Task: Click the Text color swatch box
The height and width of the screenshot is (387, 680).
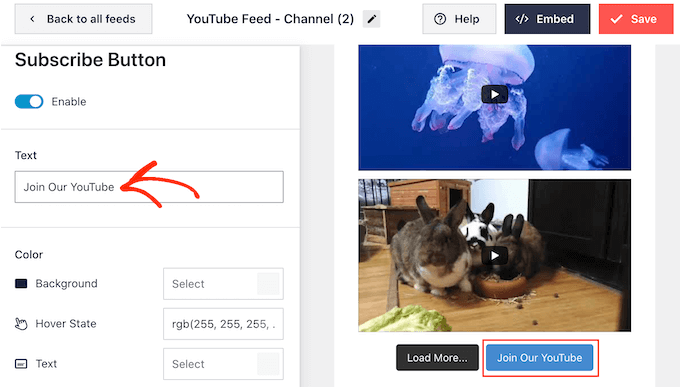Action: point(268,364)
